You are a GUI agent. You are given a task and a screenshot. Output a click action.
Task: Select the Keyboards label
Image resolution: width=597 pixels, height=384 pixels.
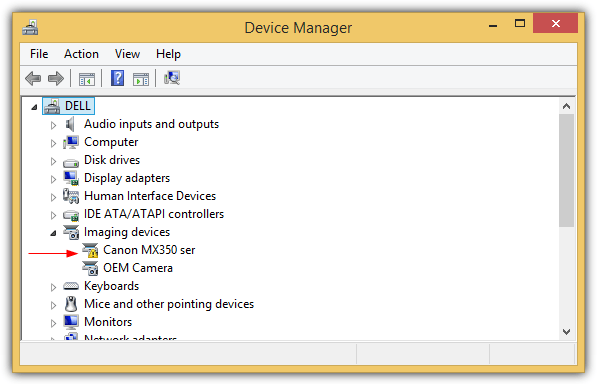tap(112, 286)
